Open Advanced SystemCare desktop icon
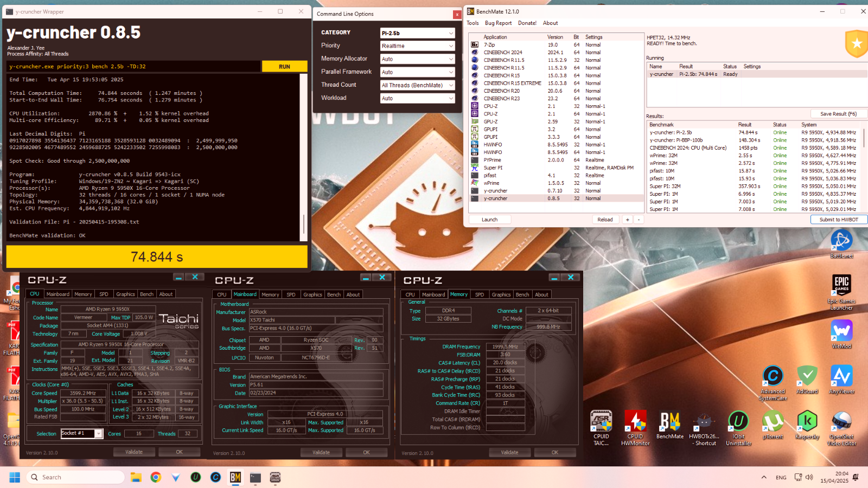 pos(773,383)
